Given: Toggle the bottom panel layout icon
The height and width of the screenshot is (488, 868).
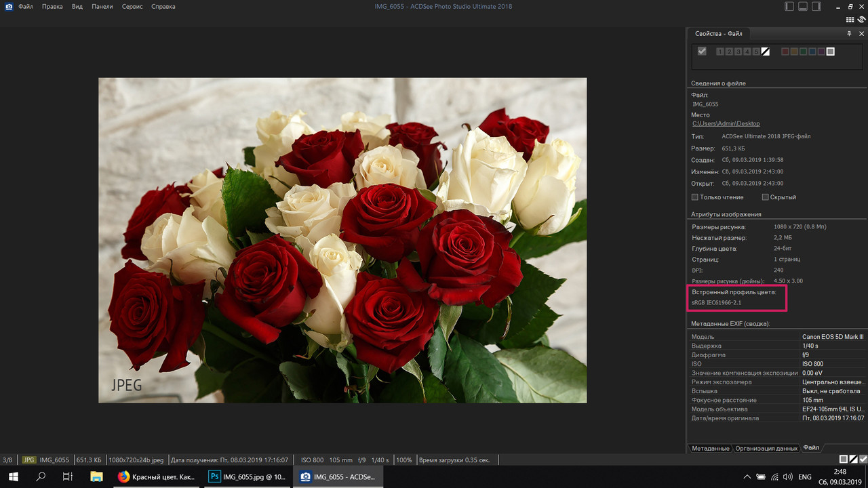Looking at the screenshot, I should coord(803,6).
